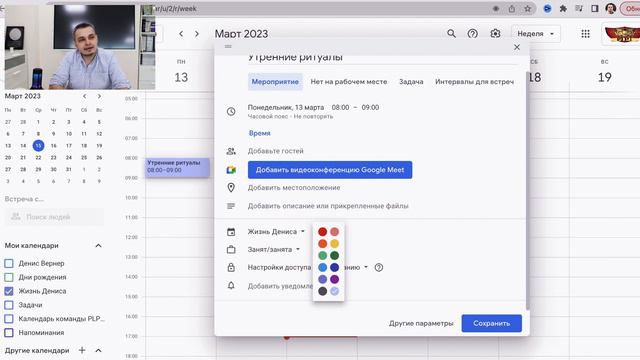Open Chrome profile avatar
640x360 pixels.
pos(611,8)
